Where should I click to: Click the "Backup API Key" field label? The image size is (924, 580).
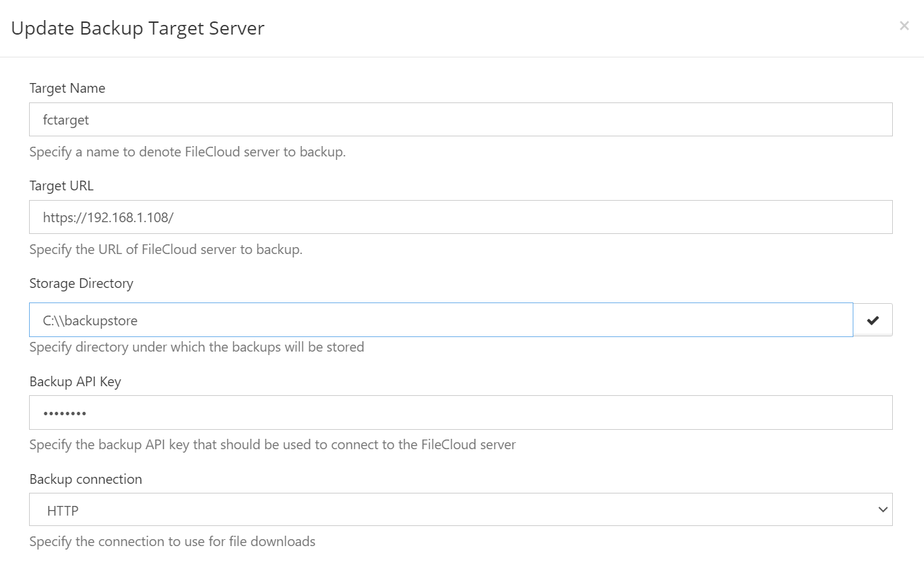(x=75, y=381)
